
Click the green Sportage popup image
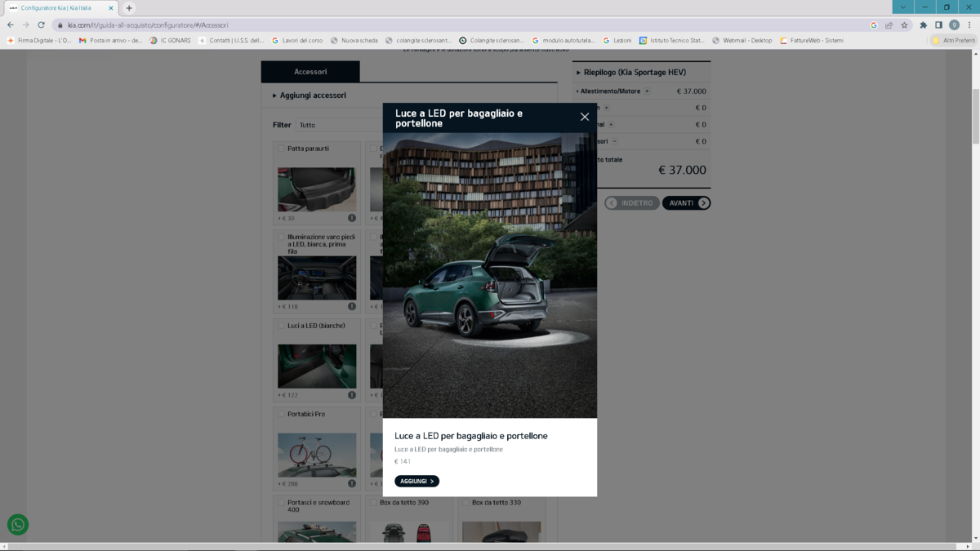(490, 276)
